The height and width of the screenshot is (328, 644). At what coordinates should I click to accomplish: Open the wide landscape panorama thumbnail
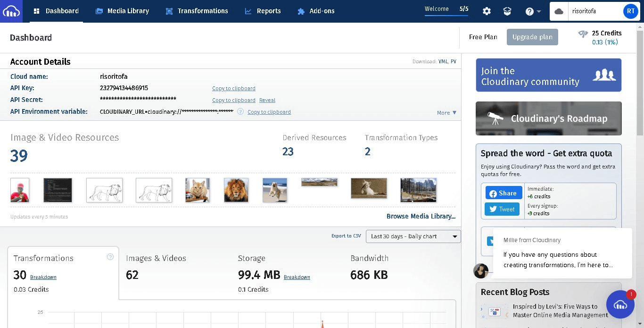pos(319,182)
